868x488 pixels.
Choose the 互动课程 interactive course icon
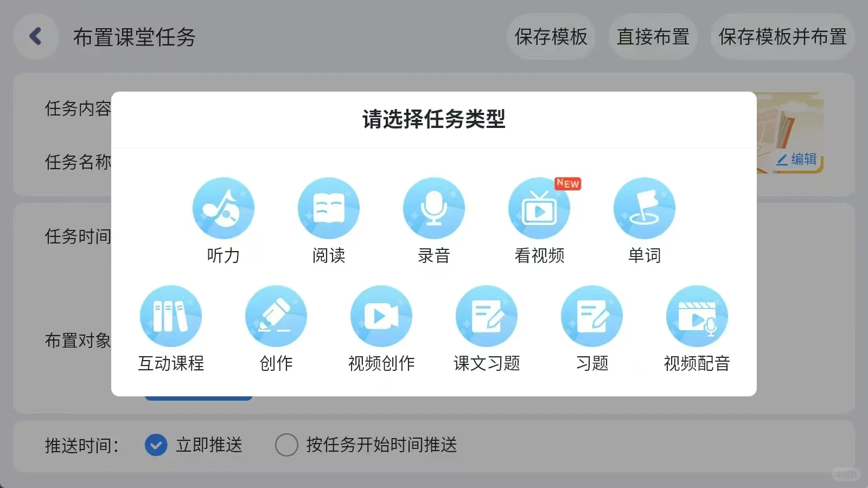[171, 315]
